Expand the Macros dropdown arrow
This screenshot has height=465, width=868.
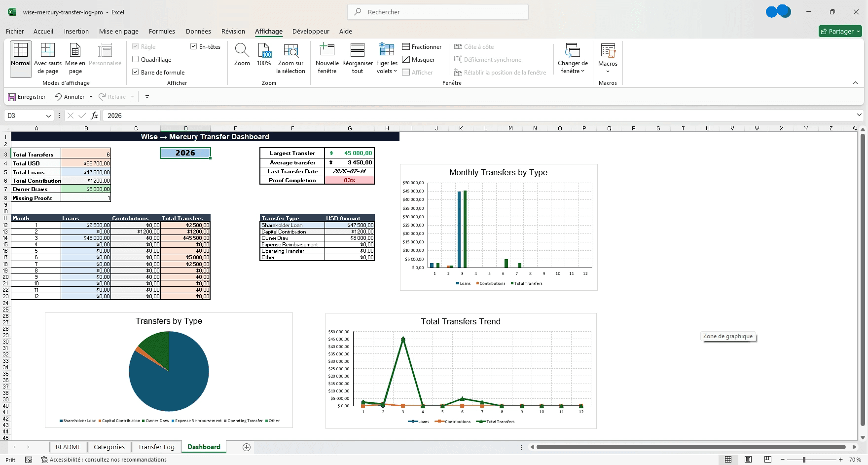[608, 71]
